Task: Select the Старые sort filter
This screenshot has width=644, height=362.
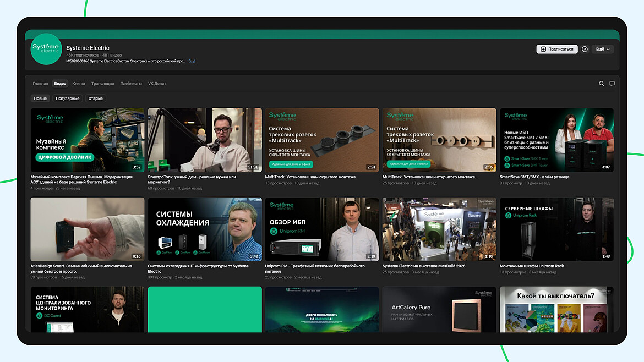Action: tap(96, 98)
